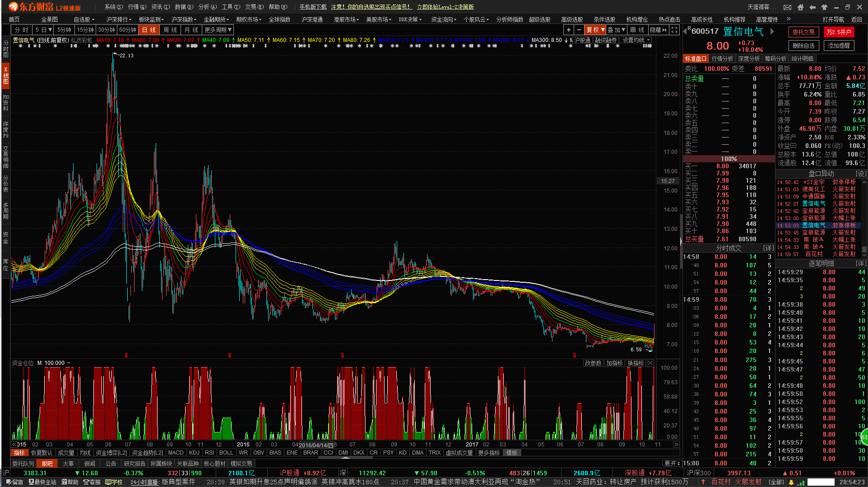Click the East Money logo icon
868x487 pixels.
click(x=14, y=7)
